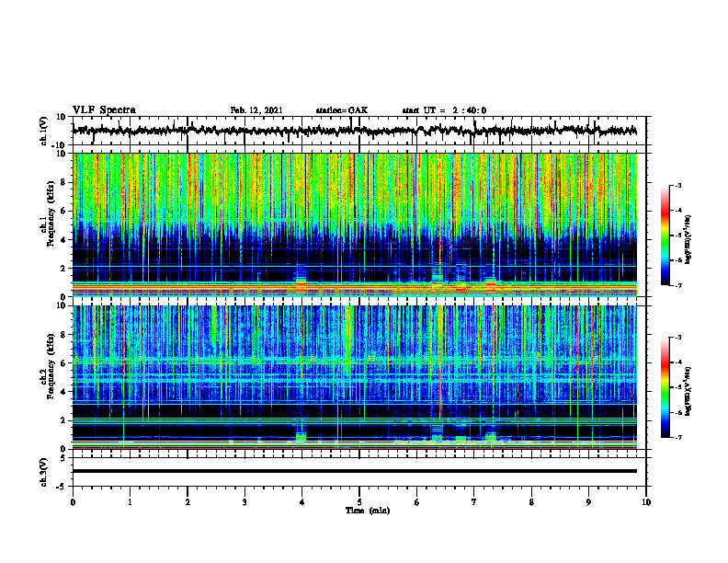Viewport: 728px width, 563px height.
Task: Click time axis tick label "0"
Action: point(73,502)
